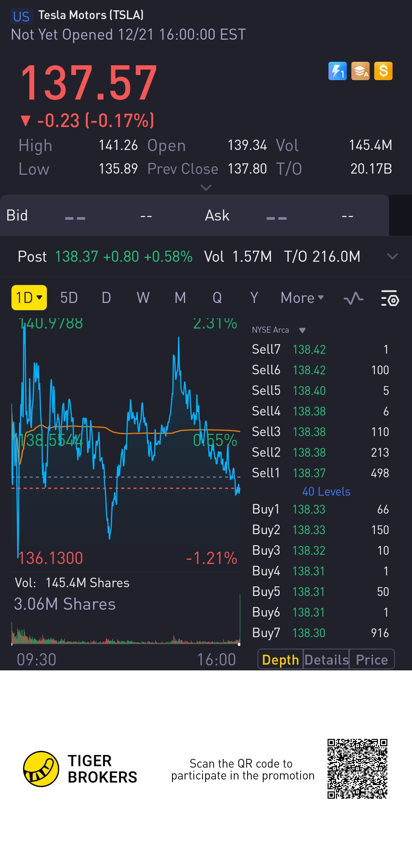Select the Details tab
The width and height of the screenshot is (412, 868).
[327, 660]
